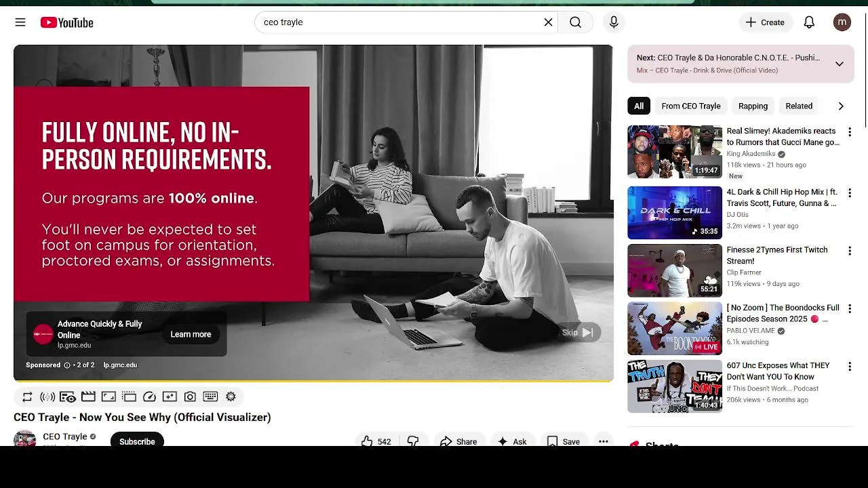Image resolution: width=868 pixels, height=488 pixels.
Task: Save the video to a playlist
Action: click(x=564, y=441)
